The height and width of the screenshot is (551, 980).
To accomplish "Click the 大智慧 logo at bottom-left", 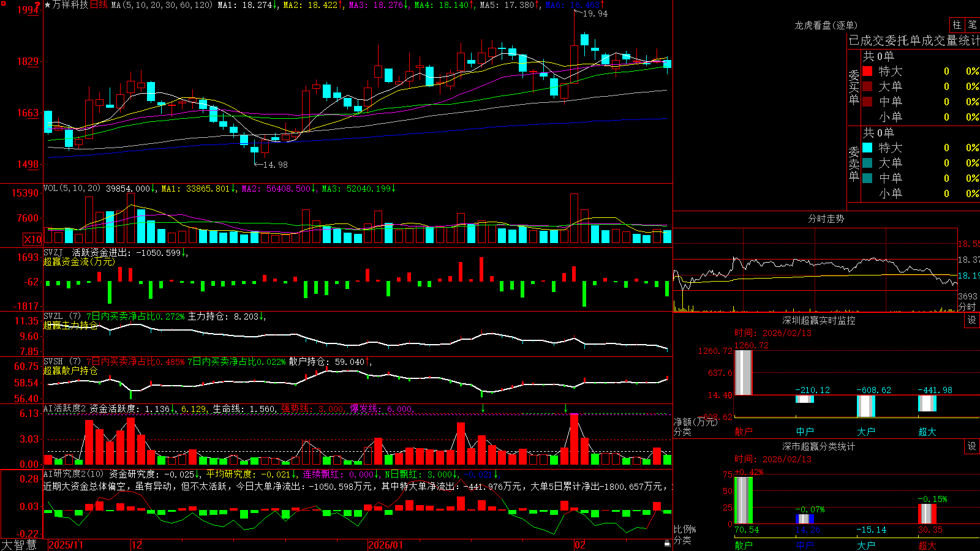I will coord(19,545).
